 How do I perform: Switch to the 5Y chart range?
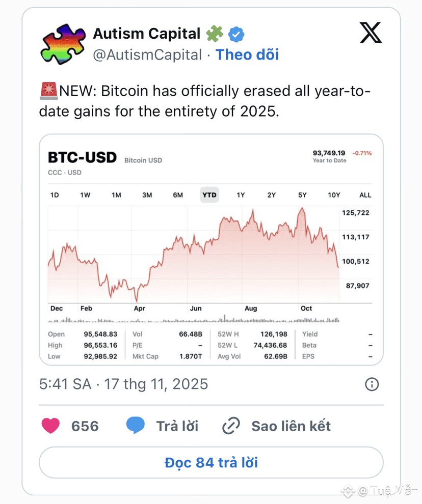click(x=302, y=195)
